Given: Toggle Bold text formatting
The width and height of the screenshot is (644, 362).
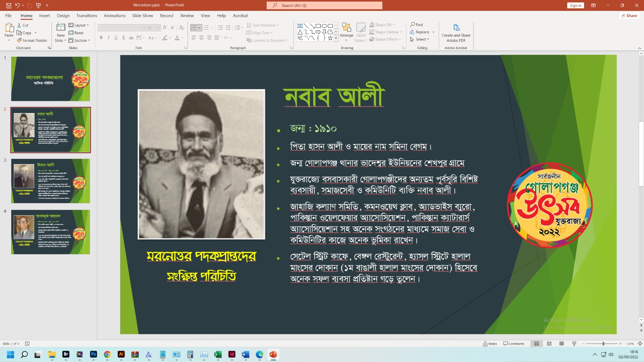Looking at the screenshot, I should tap(101, 38).
